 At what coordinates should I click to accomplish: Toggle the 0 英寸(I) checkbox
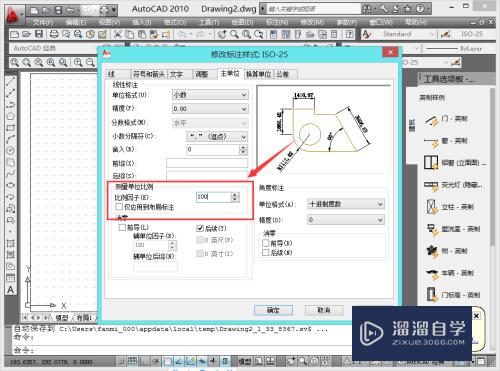tap(200, 254)
